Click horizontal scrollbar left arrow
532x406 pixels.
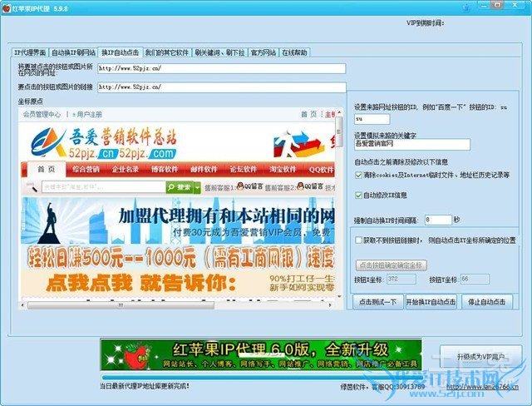pyautogui.click(x=22, y=305)
